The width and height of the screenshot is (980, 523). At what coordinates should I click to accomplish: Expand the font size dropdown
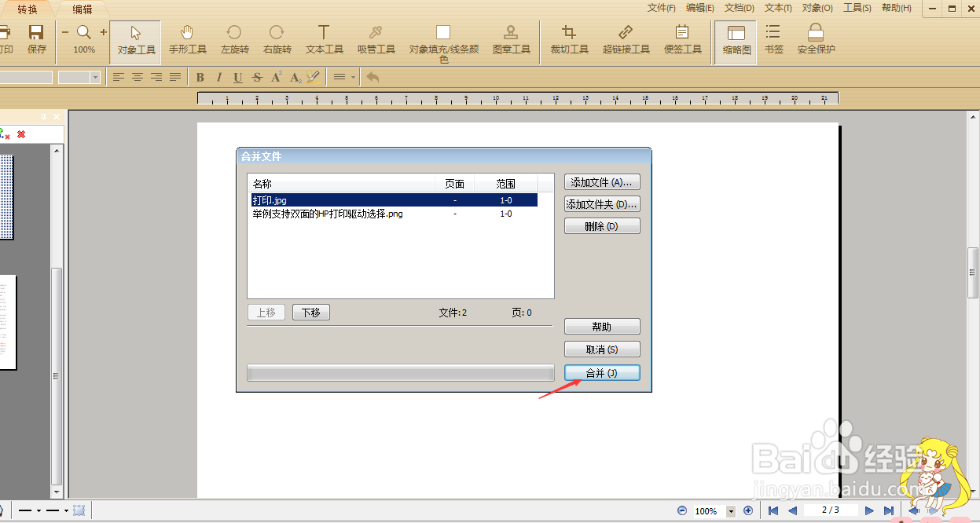[x=97, y=77]
